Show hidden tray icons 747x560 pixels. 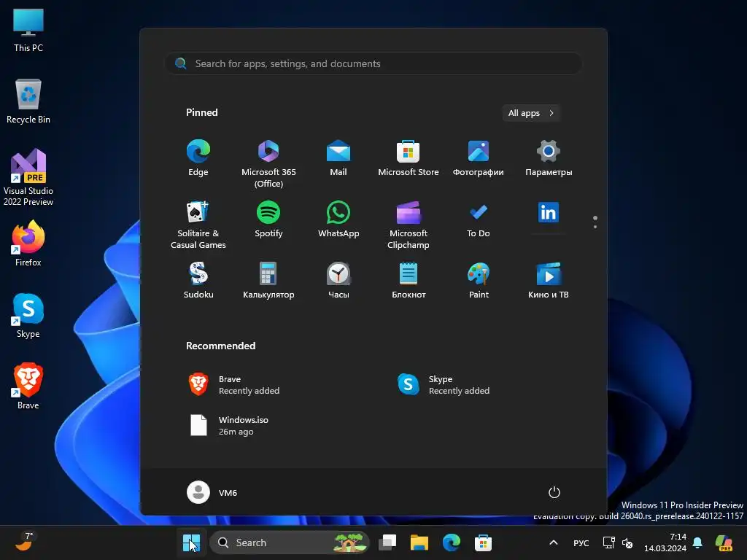(x=553, y=542)
